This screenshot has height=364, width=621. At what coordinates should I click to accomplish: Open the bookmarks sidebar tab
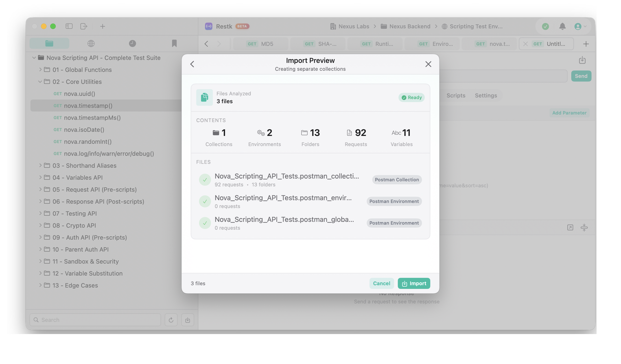pos(174,43)
